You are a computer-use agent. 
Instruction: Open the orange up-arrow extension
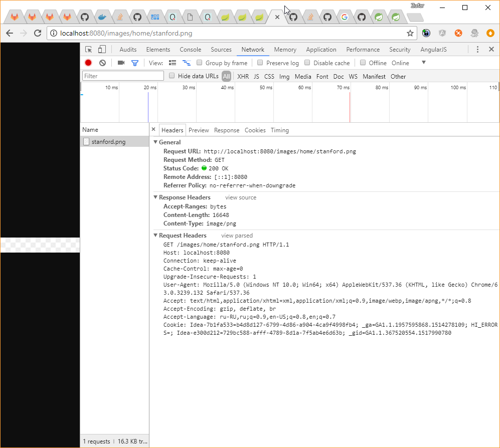click(x=490, y=33)
